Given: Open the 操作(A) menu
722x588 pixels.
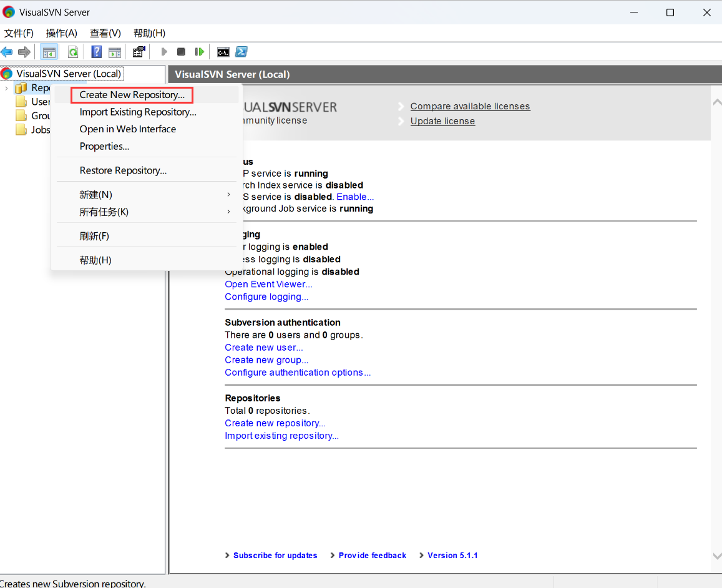Looking at the screenshot, I should tap(62, 33).
